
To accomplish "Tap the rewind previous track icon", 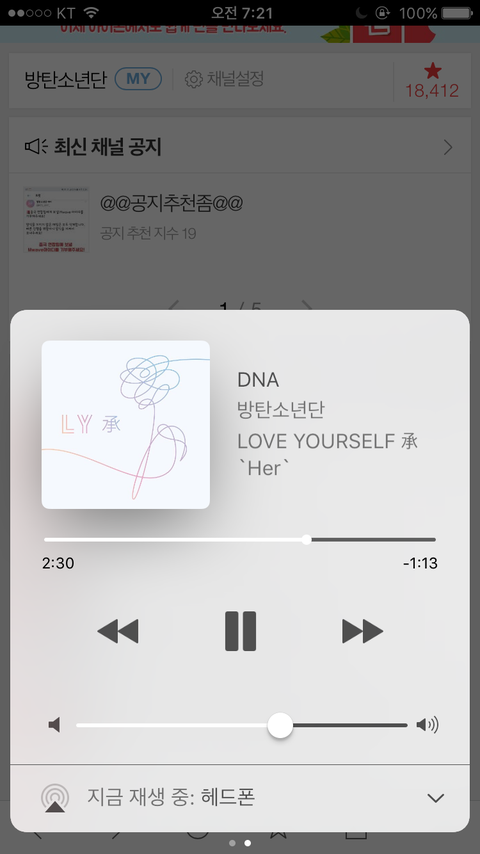I will click(x=118, y=631).
